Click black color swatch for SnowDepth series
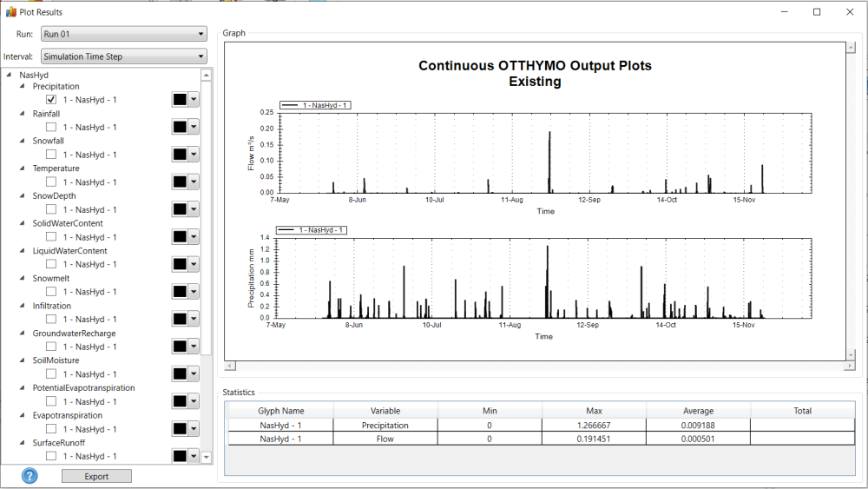Image resolution: width=868 pixels, height=489 pixels. click(x=180, y=209)
